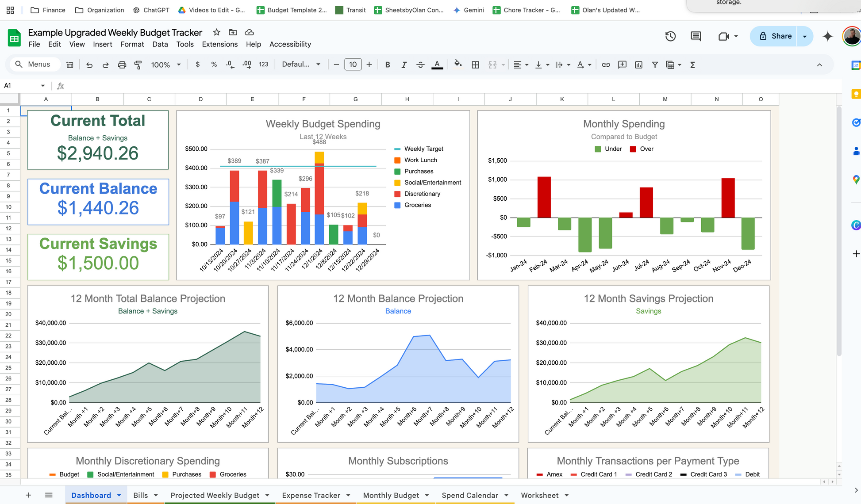Click the insert chart icon
Image resolution: width=861 pixels, height=504 pixels.
(638, 65)
